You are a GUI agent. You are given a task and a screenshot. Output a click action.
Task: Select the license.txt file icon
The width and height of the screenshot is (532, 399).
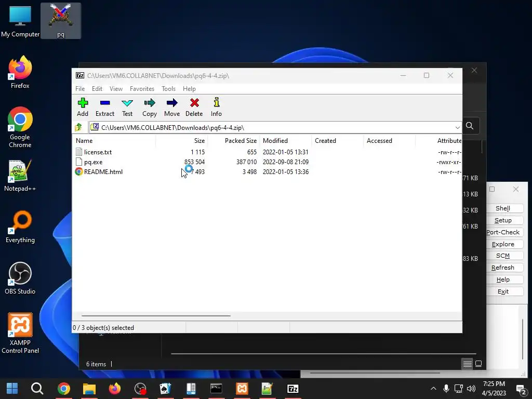tap(79, 152)
